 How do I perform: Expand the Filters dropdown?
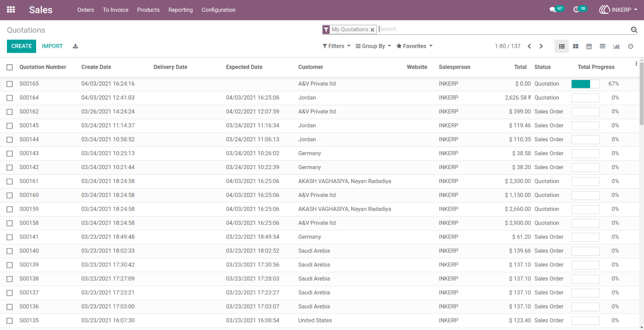click(336, 46)
